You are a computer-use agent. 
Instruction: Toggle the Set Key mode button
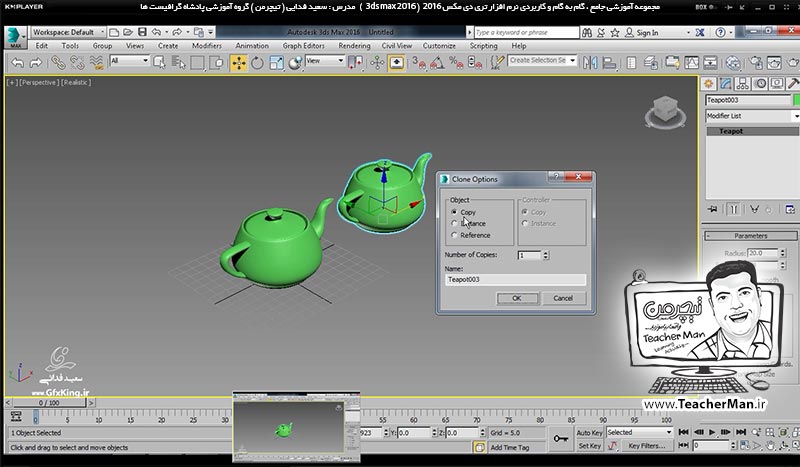click(589, 446)
